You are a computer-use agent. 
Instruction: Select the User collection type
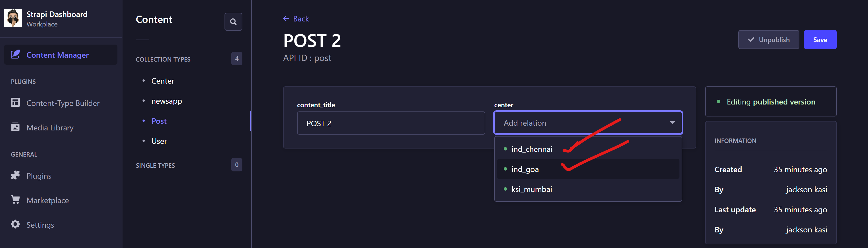click(159, 141)
